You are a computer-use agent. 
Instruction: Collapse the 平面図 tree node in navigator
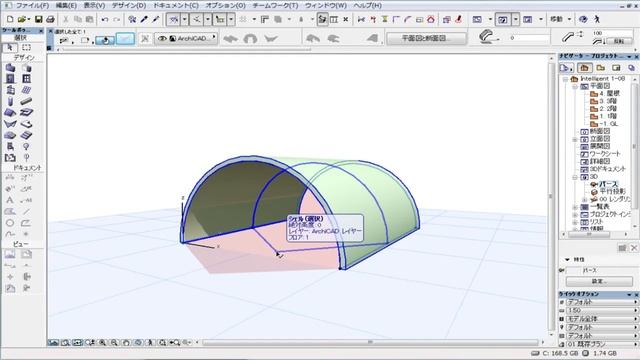click(x=575, y=87)
